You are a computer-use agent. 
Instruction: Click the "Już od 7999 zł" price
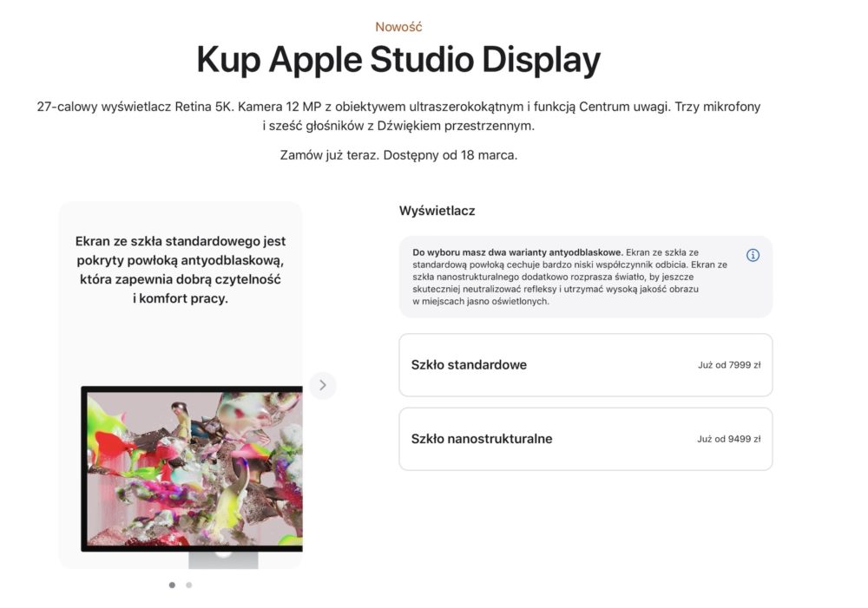[729, 365]
